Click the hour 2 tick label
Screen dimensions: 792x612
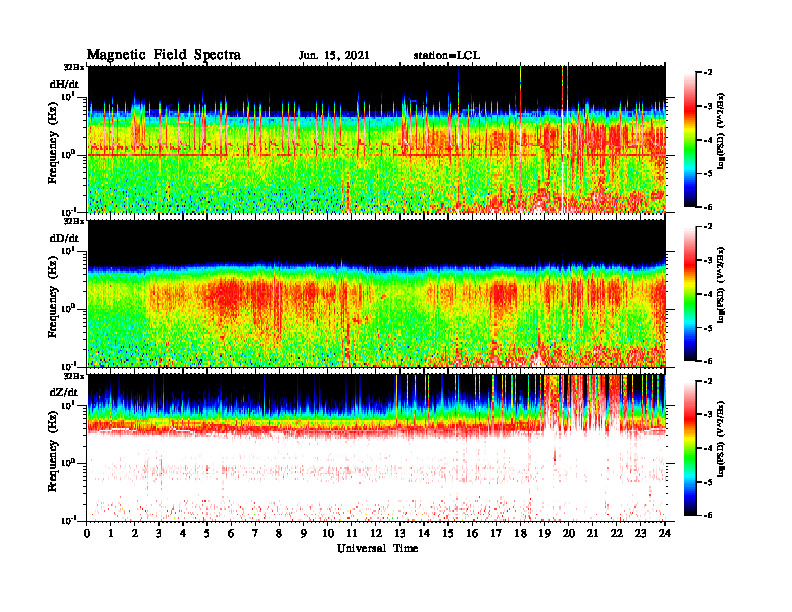point(135,533)
